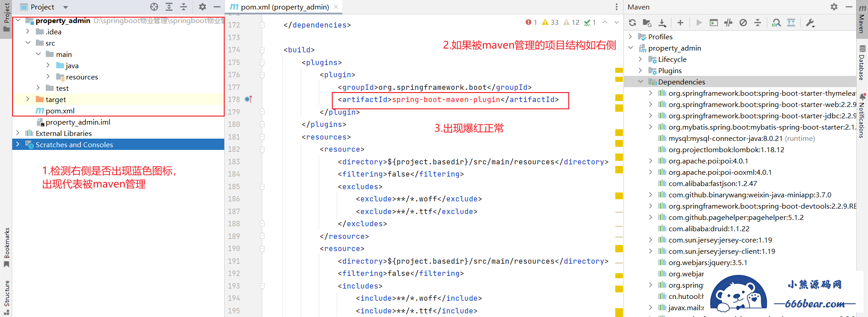Open editor tabs more options menu
The height and width of the screenshot is (317, 868).
[616, 7]
